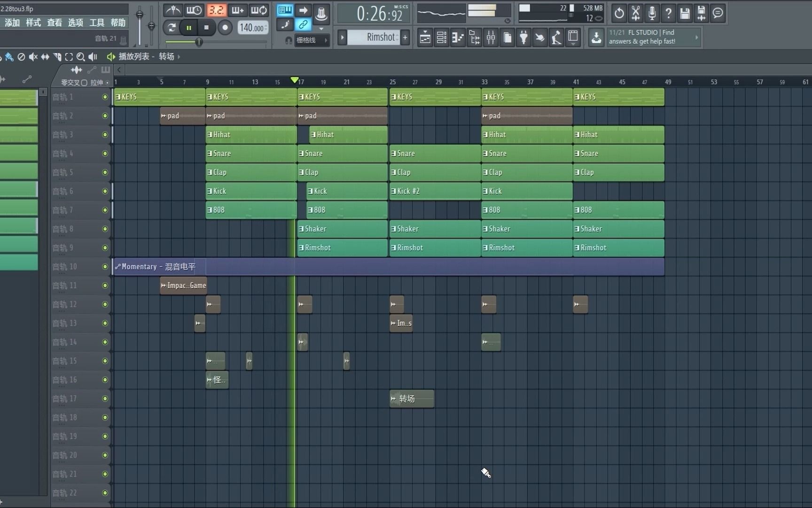This screenshot has width=812, height=508.
Task: Click the microphone one-click recording icon
Action: click(652, 13)
